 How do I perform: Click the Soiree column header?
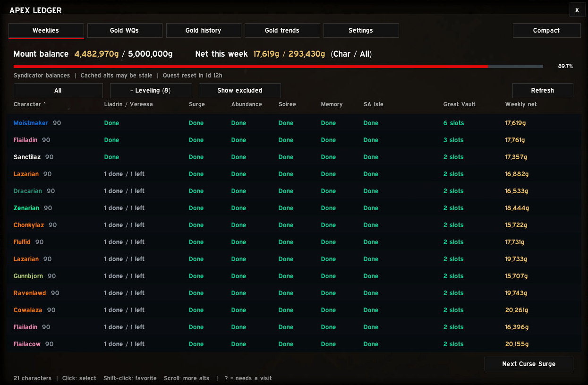pyautogui.click(x=287, y=104)
